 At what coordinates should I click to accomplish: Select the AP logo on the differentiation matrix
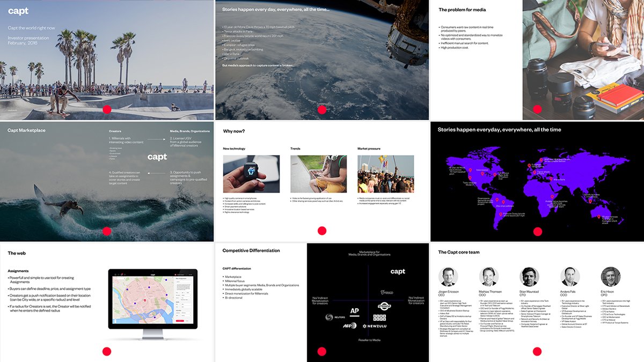point(354,311)
